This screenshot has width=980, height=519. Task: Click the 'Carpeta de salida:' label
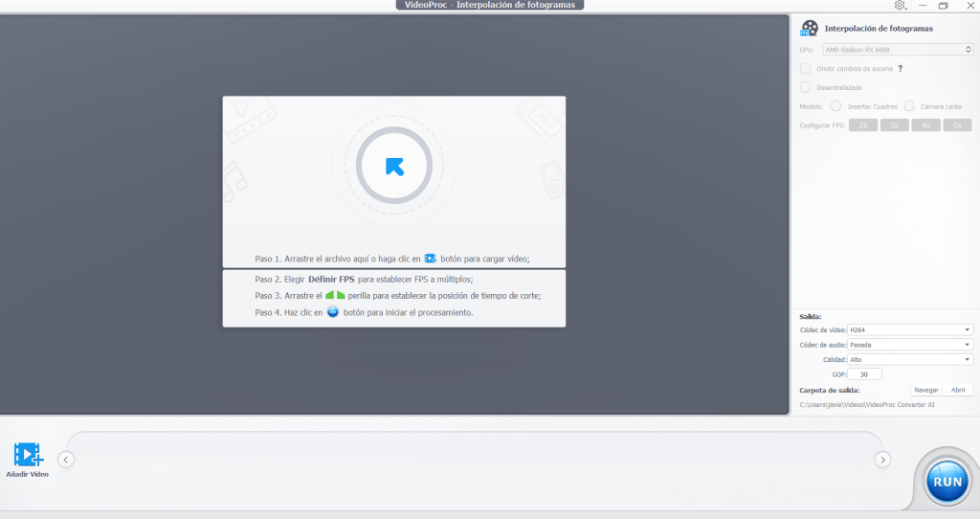coord(830,390)
